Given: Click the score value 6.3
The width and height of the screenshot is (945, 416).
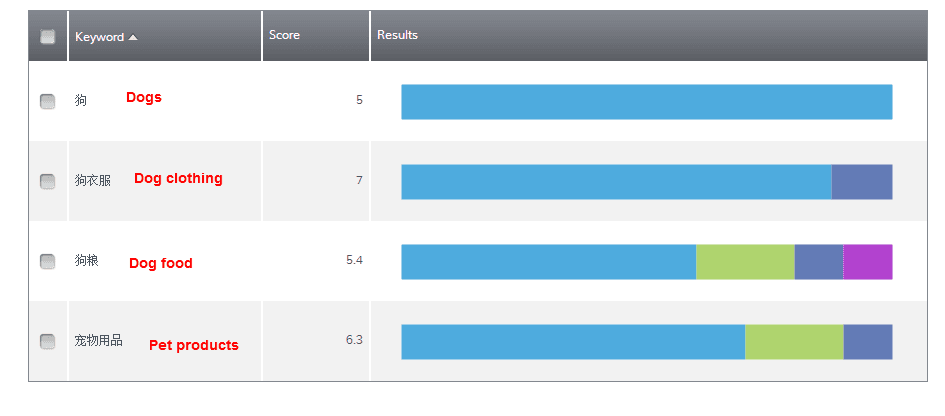Looking at the screenshot, I should [353, 340].
